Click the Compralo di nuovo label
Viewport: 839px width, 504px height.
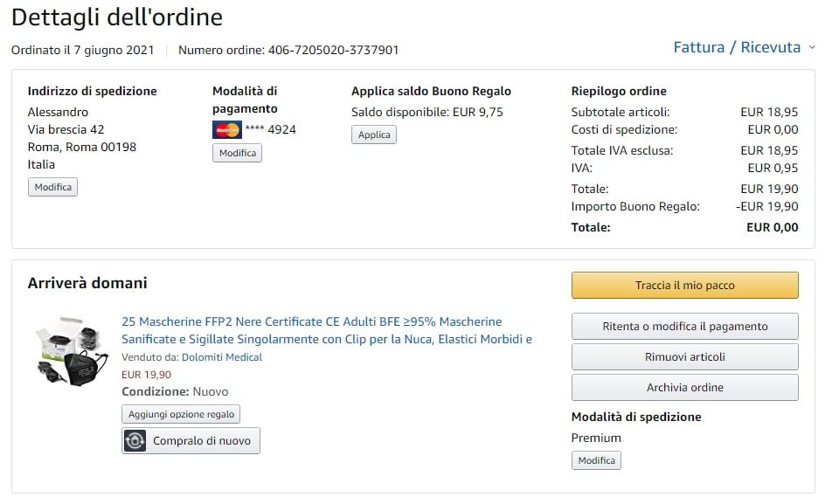pos(201,441)
